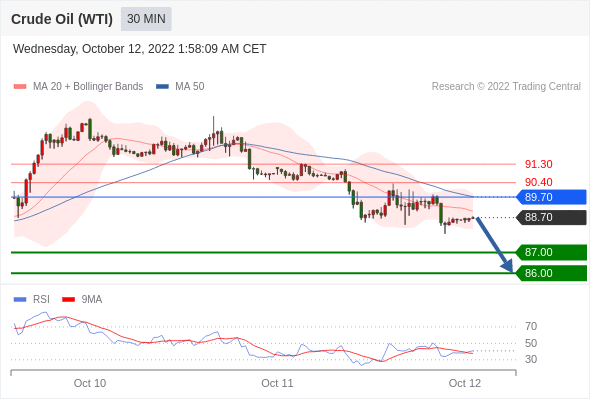
Task: Click the RSI 50 level label
Action: (x=531, y=343)
